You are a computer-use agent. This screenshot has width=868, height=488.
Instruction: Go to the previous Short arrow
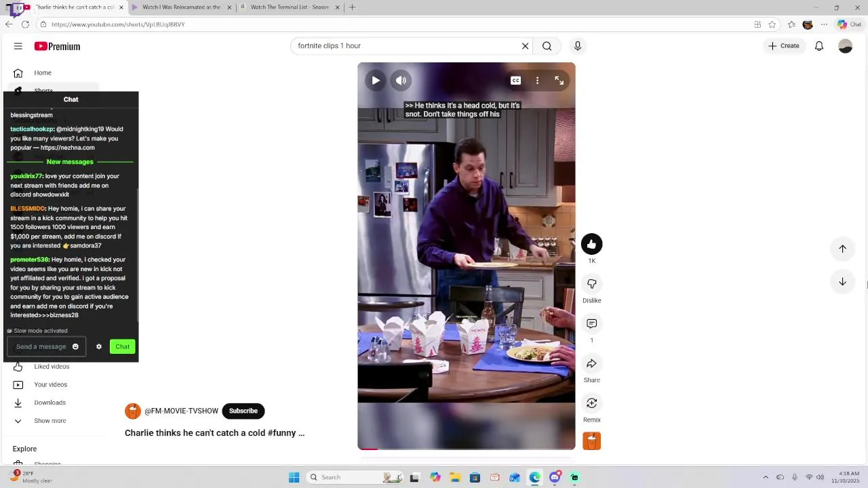point(842,249)
